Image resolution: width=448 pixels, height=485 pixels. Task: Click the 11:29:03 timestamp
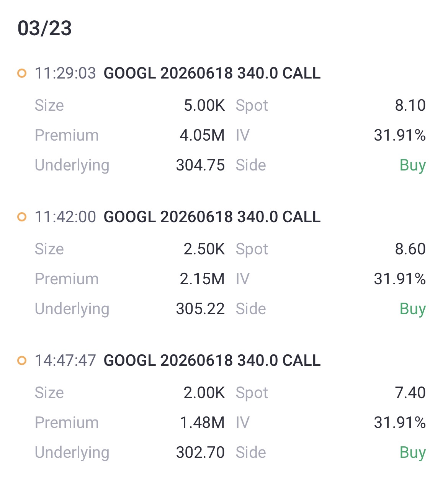point(65,73)
